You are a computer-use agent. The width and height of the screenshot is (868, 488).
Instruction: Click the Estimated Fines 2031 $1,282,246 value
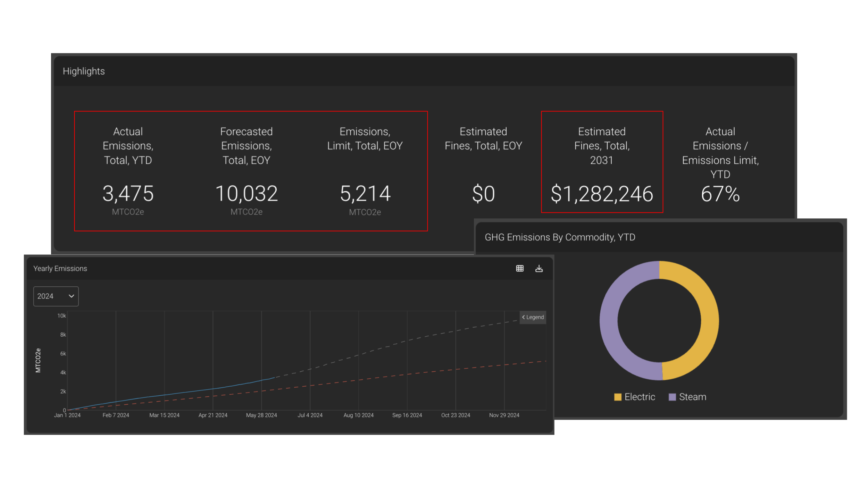click(x=602, y=194)
